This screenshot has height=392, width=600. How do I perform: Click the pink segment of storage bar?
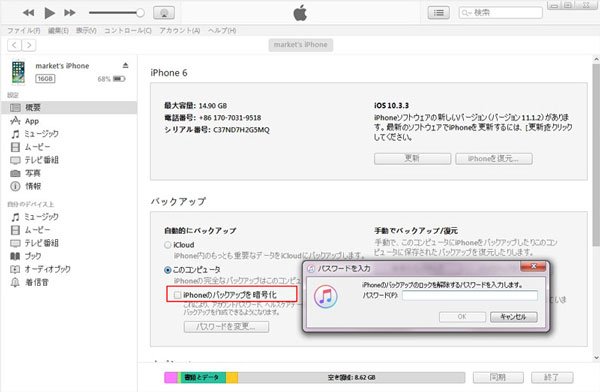tap(171, 377)
